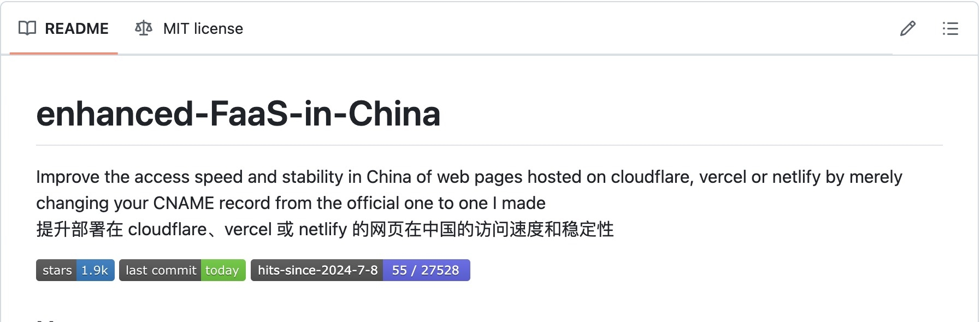Image resolution: width=980 pixels, height=322 pixels.
Task: Click the purple 55 / 27528 hit counter
Action: pyautogui.click(x=426, y=270)
